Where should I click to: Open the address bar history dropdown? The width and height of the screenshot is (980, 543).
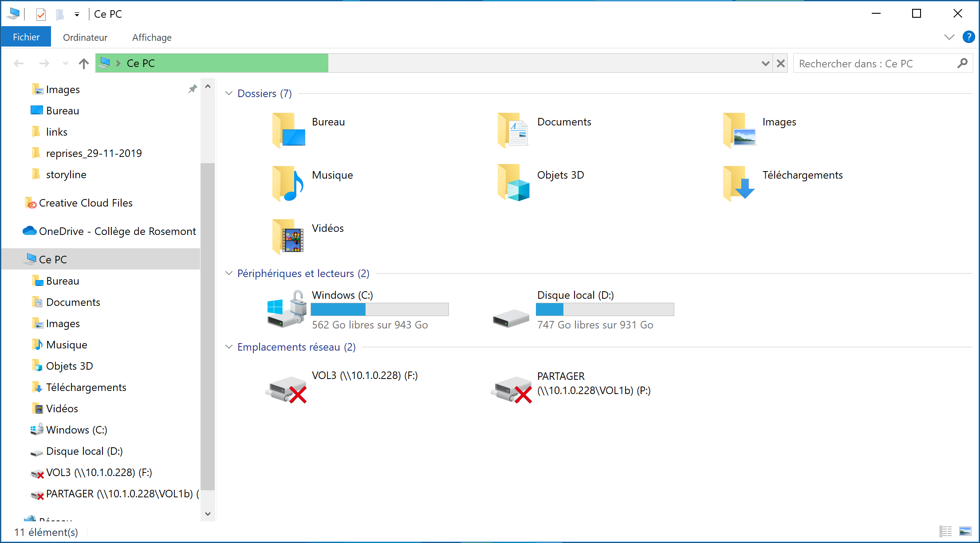pyautogui.click(x=765, y=64)
